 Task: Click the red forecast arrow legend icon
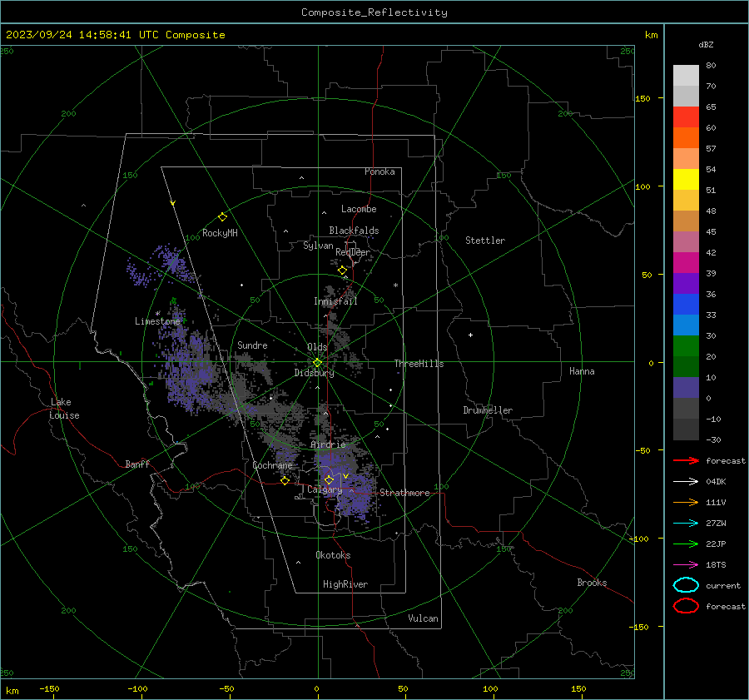686,460
